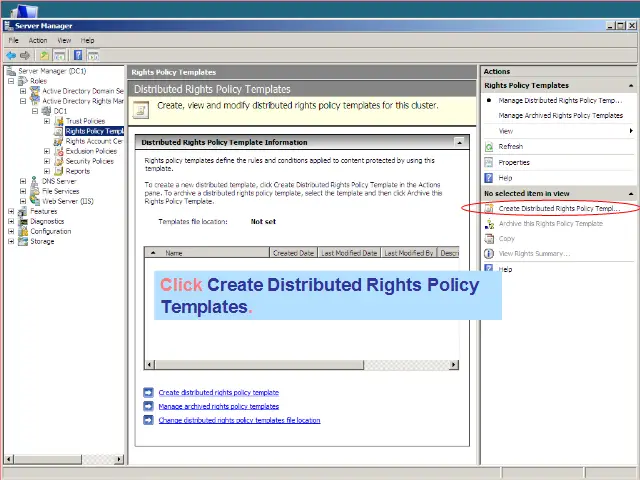Click arrow icon beside Change templates file location
640x480 pixels.
pyautogui.click(x=148, y=420)
